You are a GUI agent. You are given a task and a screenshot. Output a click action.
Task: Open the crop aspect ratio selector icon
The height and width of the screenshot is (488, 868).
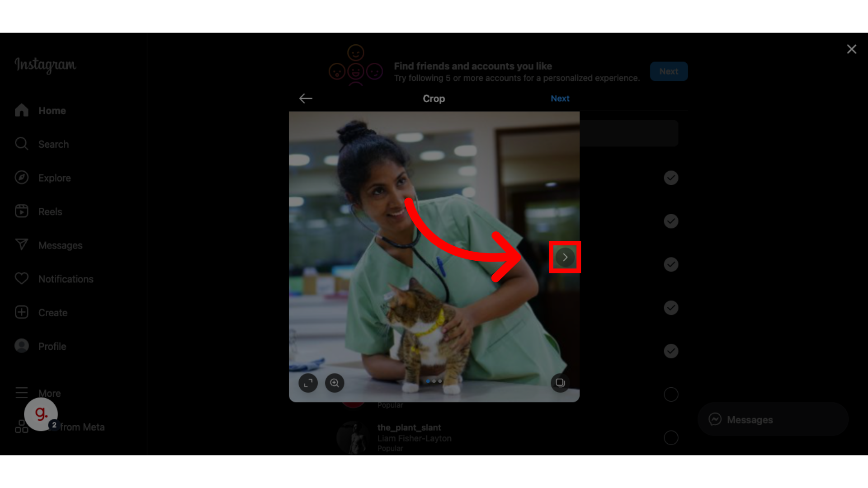click(x=308, y=383)
